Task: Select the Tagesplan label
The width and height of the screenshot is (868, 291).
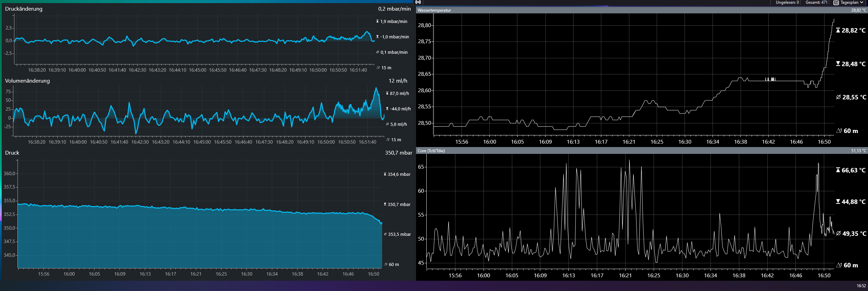Action: click(x=850, y=2)
